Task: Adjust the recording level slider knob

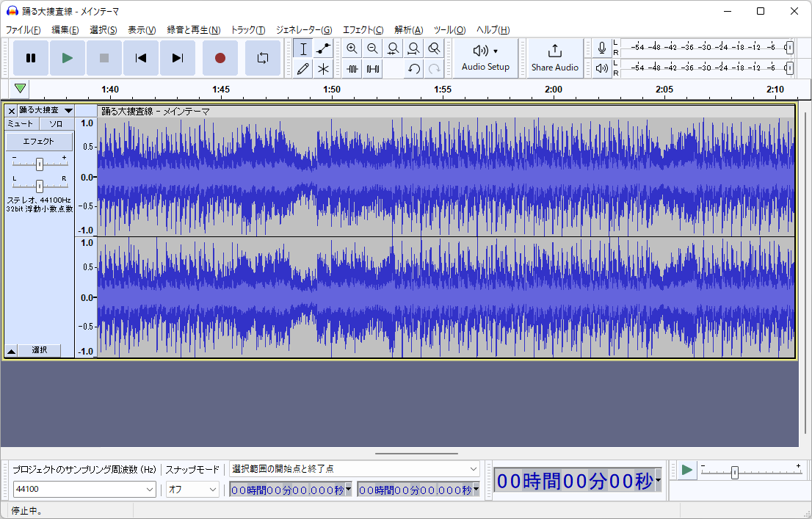Action: tap(789, 48)
